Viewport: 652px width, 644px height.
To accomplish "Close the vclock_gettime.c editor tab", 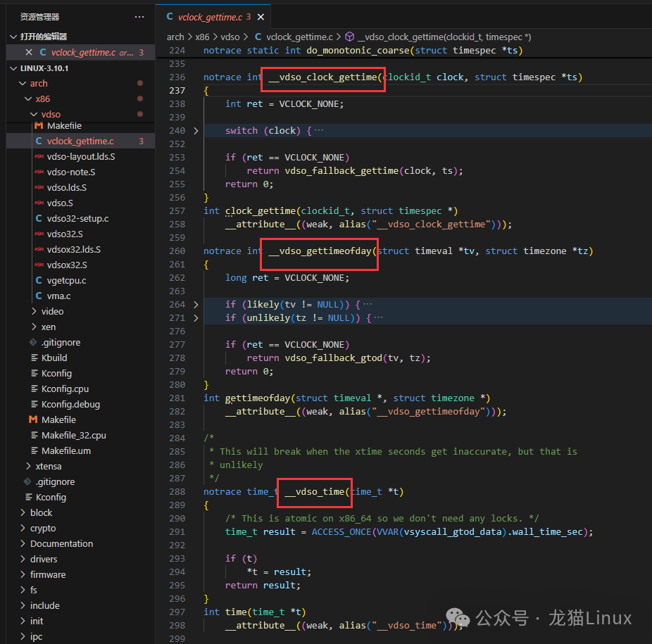I will 261,17.
